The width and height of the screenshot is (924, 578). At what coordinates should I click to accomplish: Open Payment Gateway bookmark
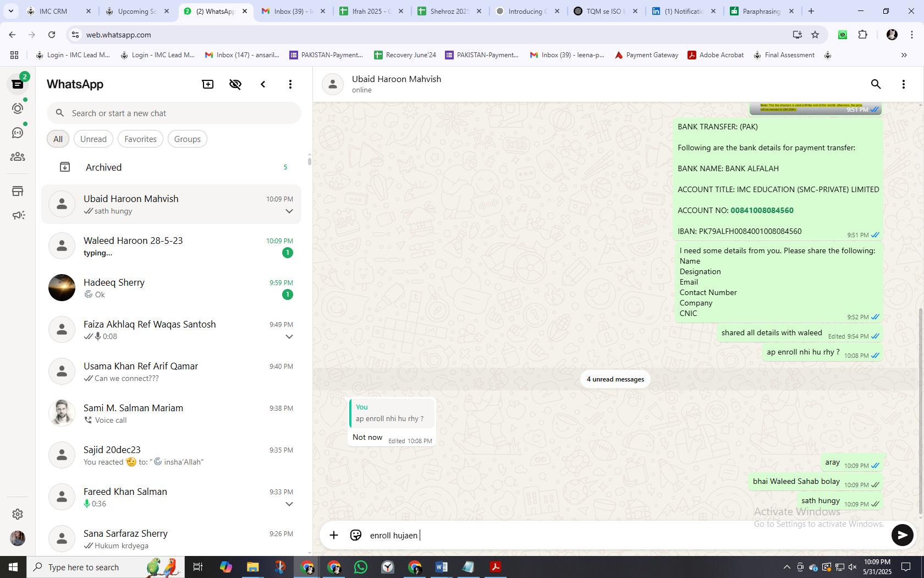pyautogui.click(x=646, y=55)
